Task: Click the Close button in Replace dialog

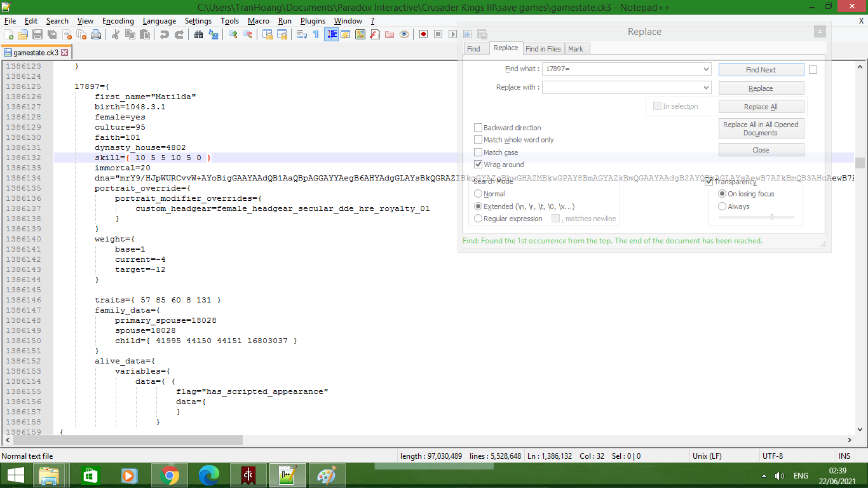Action: (761, 150)
